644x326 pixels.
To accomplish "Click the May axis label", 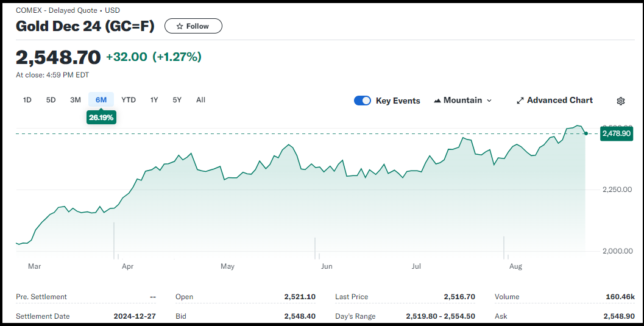I will click(227, 266).
